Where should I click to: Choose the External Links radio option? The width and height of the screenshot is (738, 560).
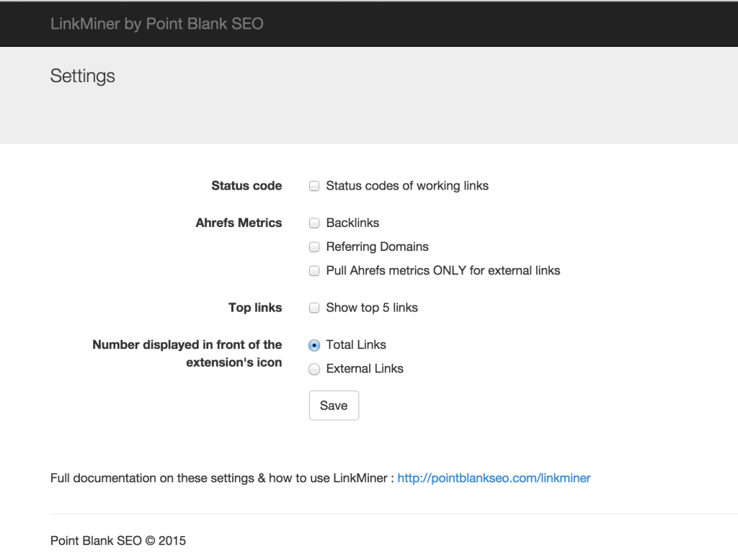click(x=314, y=370)
